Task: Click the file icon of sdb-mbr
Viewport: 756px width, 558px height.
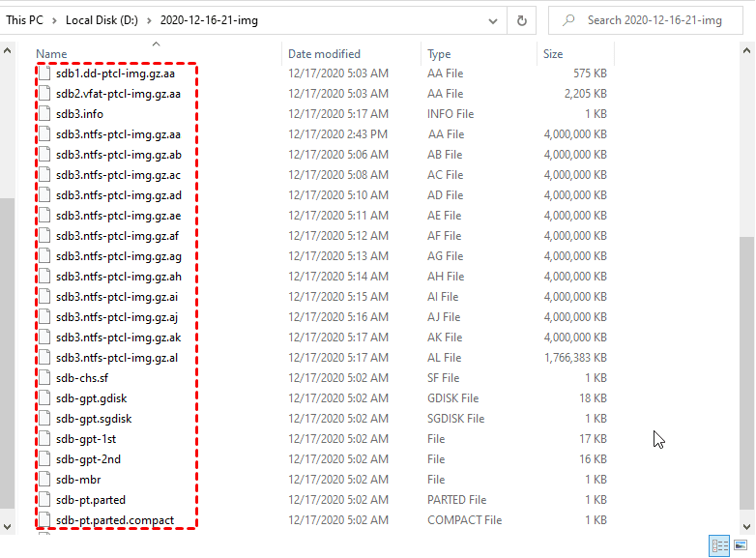Action: 45,480
